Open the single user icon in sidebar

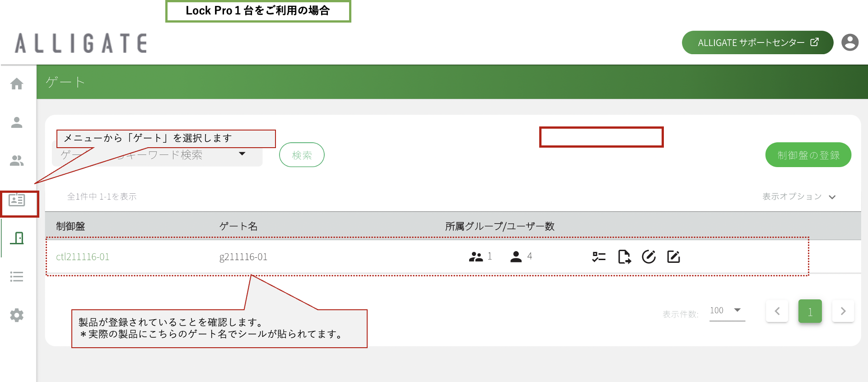17,122
